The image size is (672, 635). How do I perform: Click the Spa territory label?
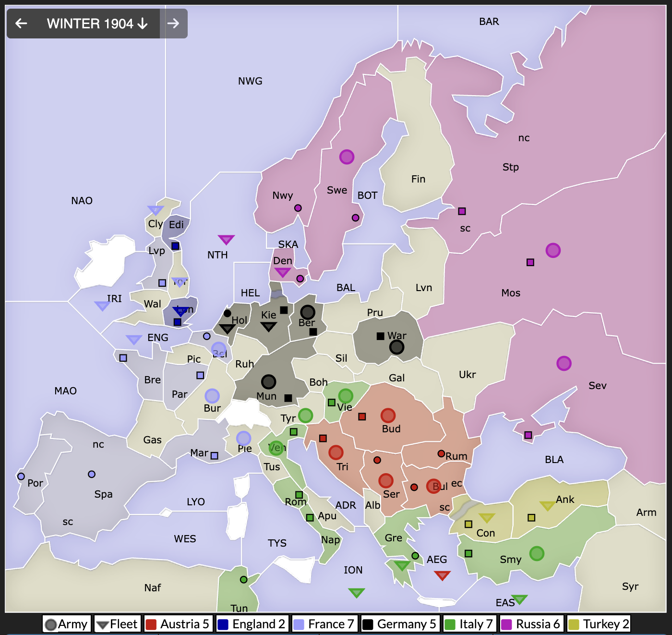click(x=103, y=494)
